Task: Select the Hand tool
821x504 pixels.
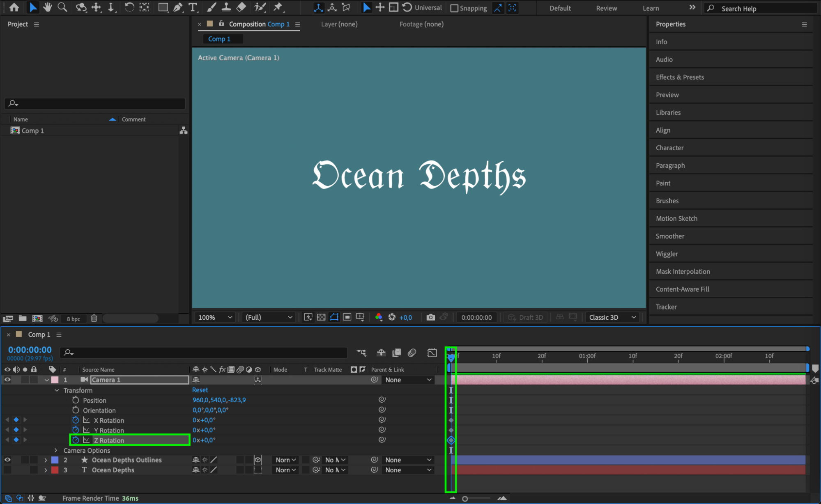Action: point(47,7)
